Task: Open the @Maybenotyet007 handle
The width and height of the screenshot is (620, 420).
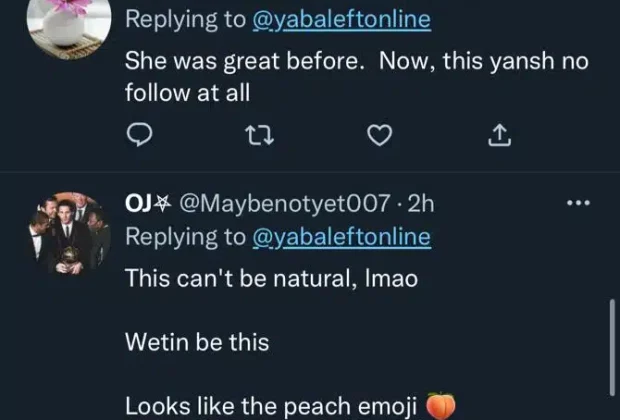Action: [x=283, y=204]
